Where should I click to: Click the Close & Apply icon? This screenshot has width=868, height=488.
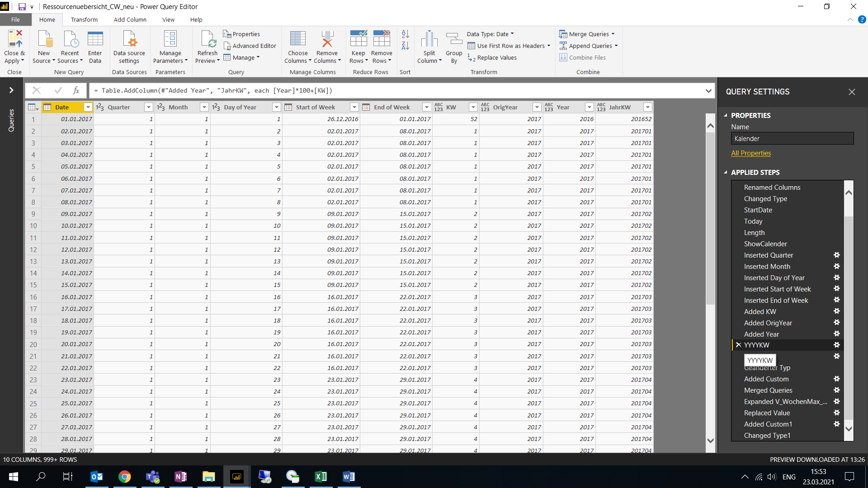click(x=14, y=39)
